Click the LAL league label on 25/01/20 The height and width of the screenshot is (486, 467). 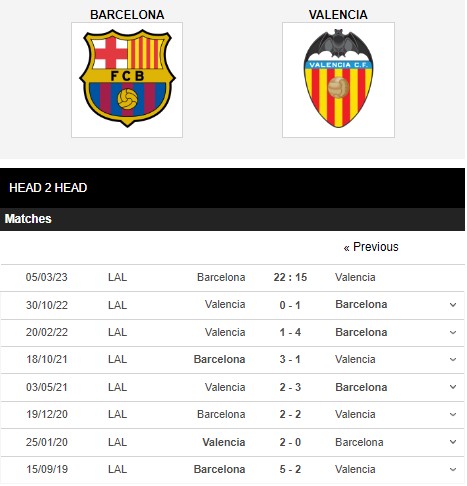(x=117, y=442)
